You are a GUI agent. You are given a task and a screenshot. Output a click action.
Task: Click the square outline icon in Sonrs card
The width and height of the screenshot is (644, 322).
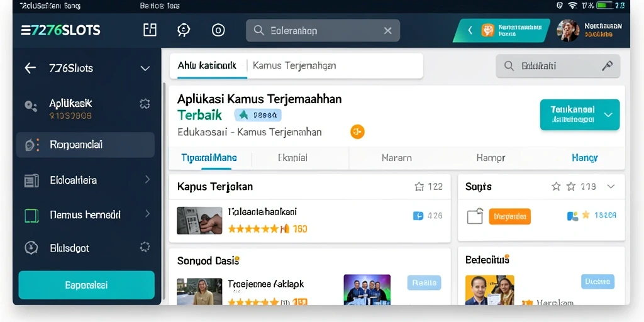(475, 216)
